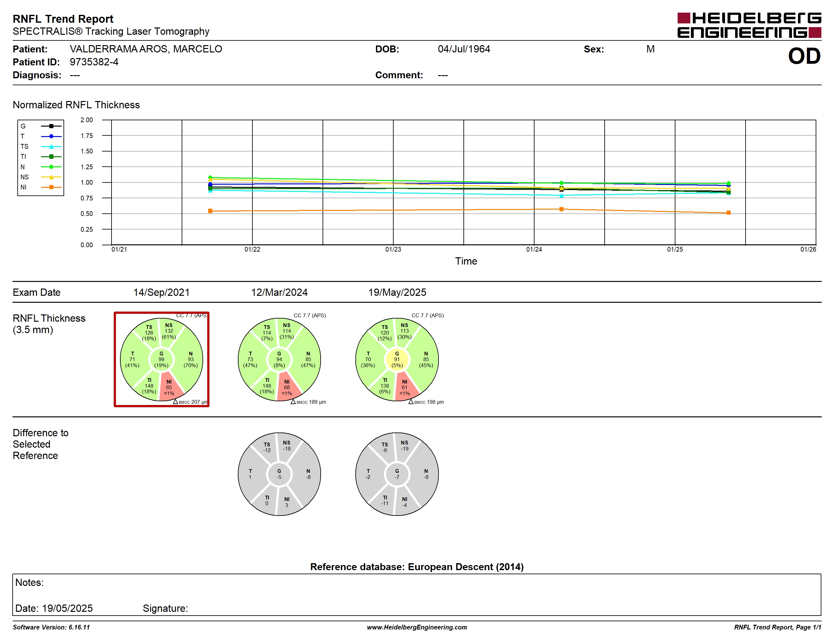
Task: Click the Sex value M
Action: [650, 49]
